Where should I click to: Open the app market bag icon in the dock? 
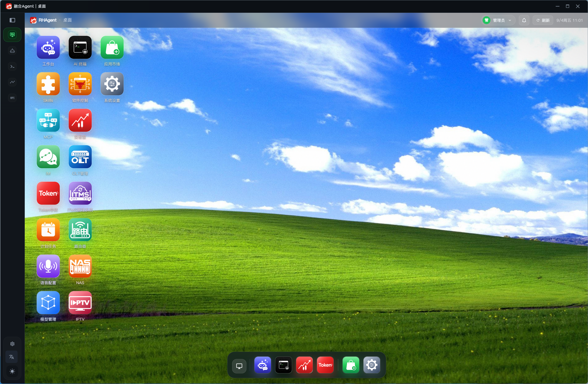[351, 365]
